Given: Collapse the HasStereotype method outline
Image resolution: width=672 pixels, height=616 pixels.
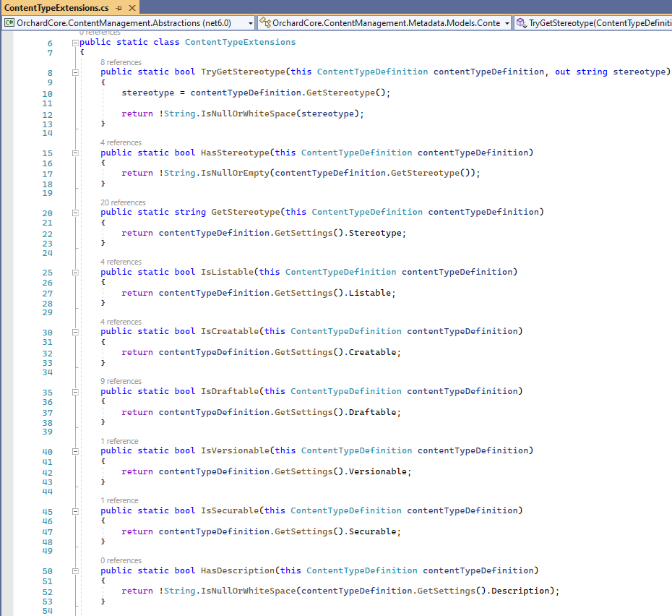Looking at the screenshot, I should [x=75, y=153].
